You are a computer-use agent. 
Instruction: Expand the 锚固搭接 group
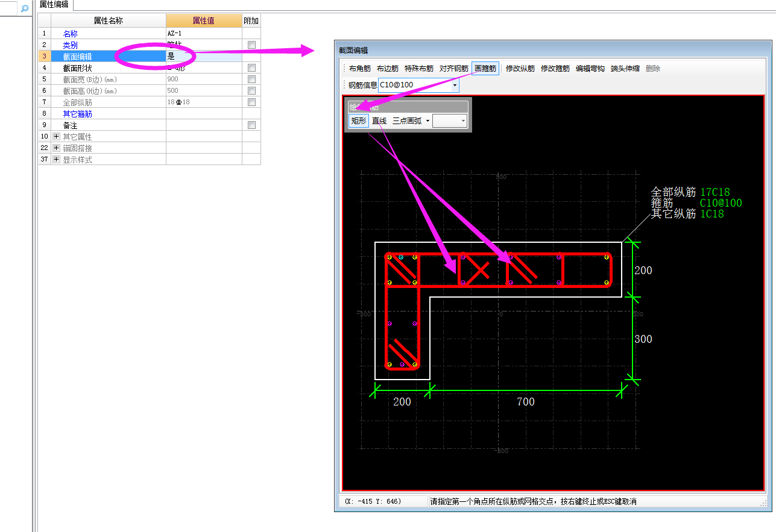pyautogui.click(x=57, y=148)
